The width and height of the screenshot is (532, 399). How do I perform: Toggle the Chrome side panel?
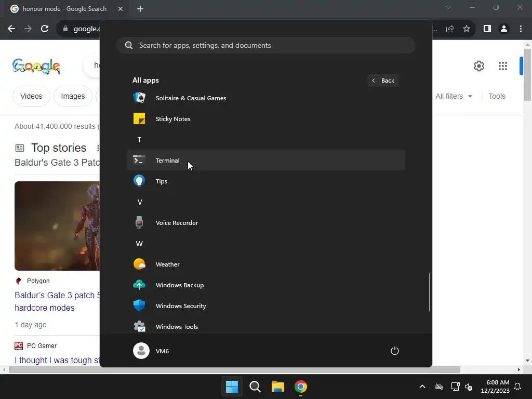pyautogui.click(x=487, y=29)
